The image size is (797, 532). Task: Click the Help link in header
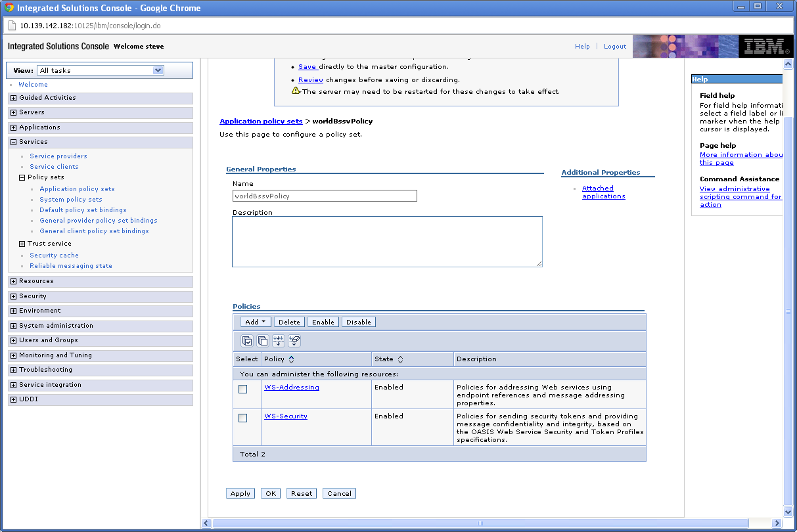[582, 47]
